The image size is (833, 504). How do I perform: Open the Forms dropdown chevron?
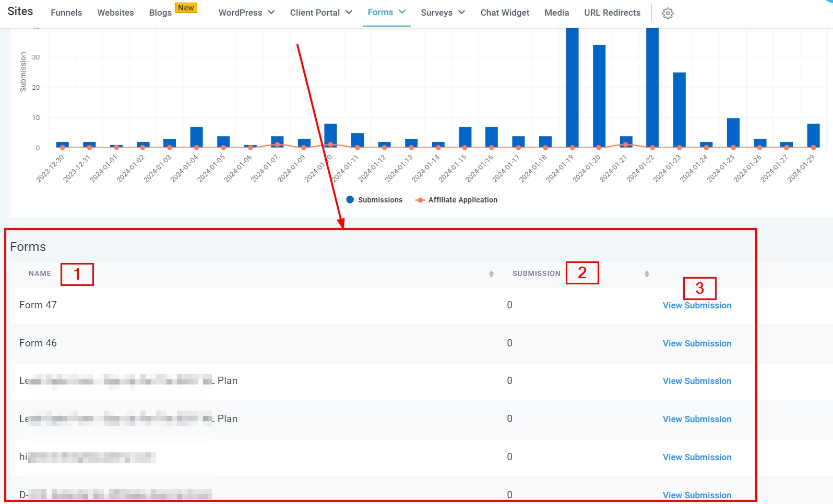point(402,12)
